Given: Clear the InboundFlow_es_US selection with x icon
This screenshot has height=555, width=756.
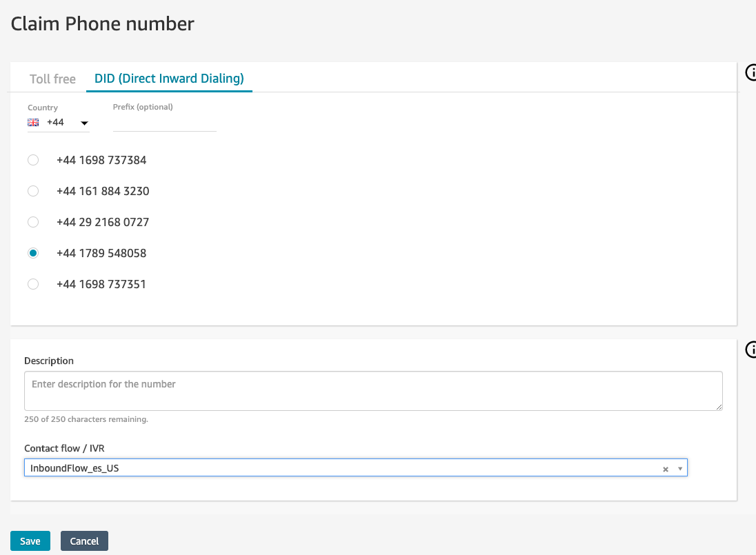Looking at the screenshot, I should [666, 470].
